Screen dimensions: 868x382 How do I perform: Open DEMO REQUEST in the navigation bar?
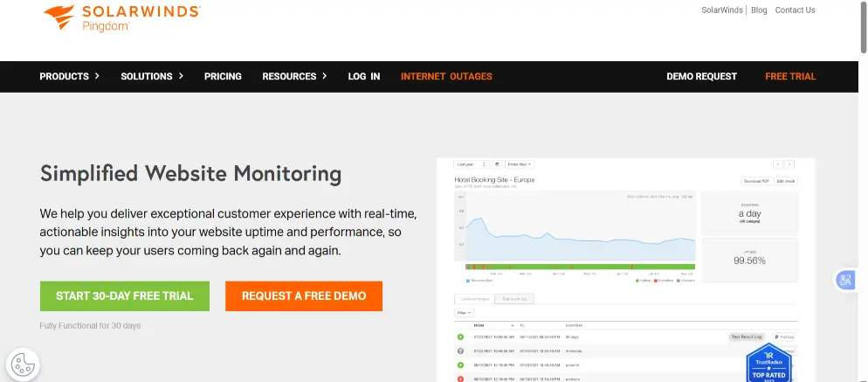pyautogui.click(x=701, y=77)
